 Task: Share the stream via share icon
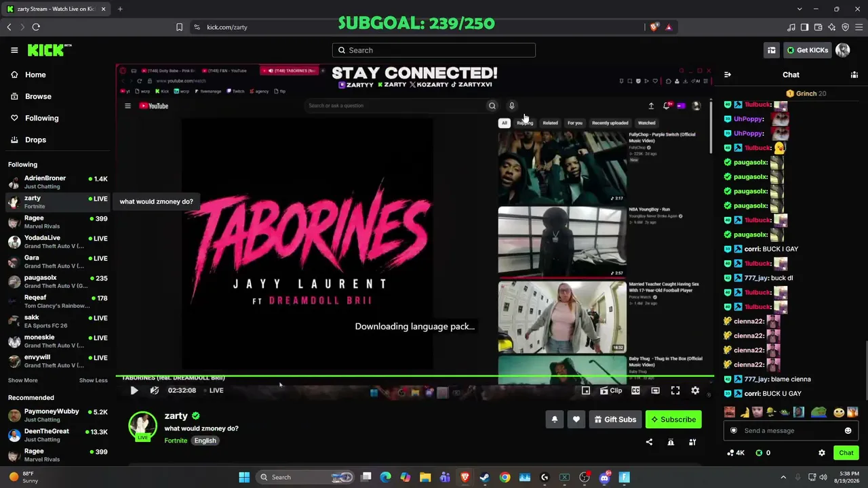pos(649,442)
